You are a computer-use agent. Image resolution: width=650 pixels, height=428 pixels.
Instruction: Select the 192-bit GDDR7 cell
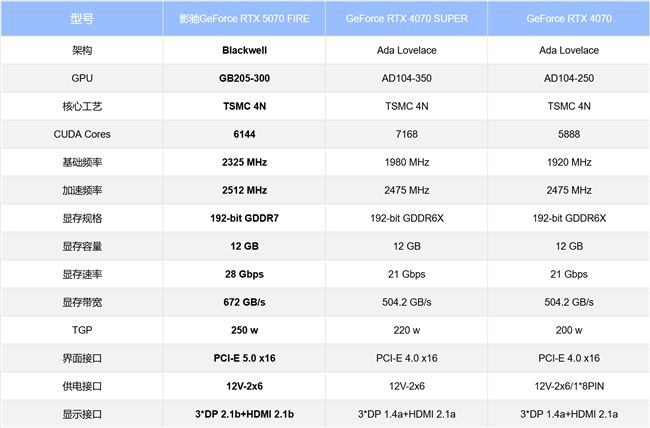coord(244,218)
